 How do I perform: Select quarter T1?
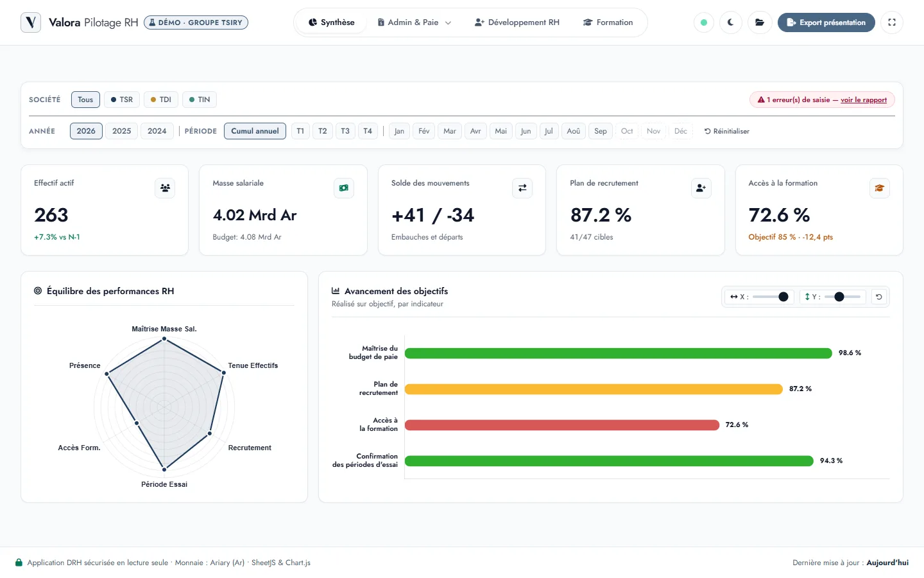(x=300, y=131)
